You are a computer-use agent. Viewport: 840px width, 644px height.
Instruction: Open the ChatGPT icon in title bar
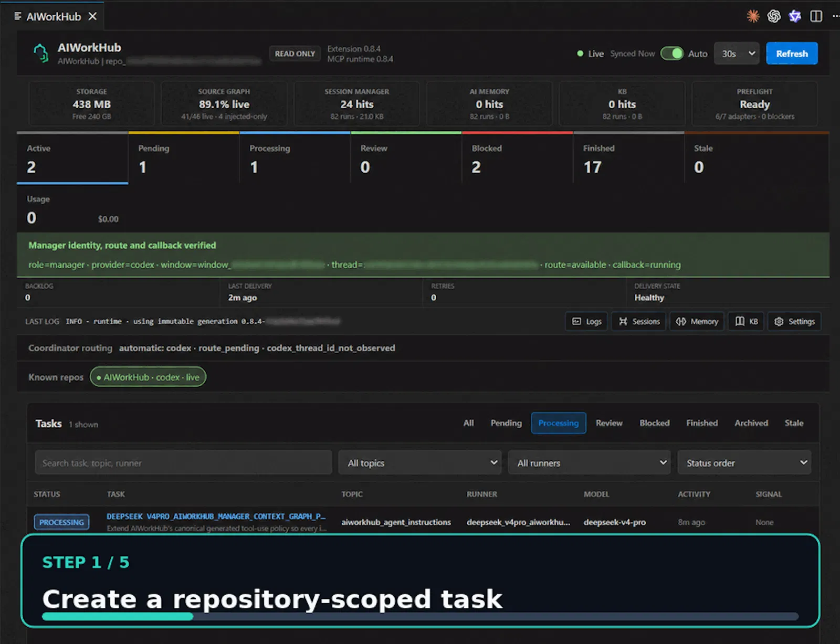click(774, 16)
